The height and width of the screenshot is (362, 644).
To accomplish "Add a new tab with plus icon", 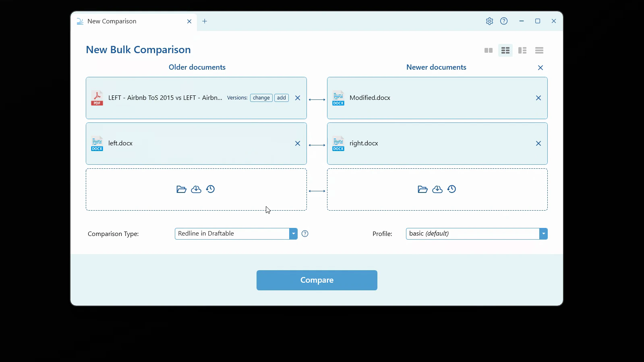I will point(205,21).
